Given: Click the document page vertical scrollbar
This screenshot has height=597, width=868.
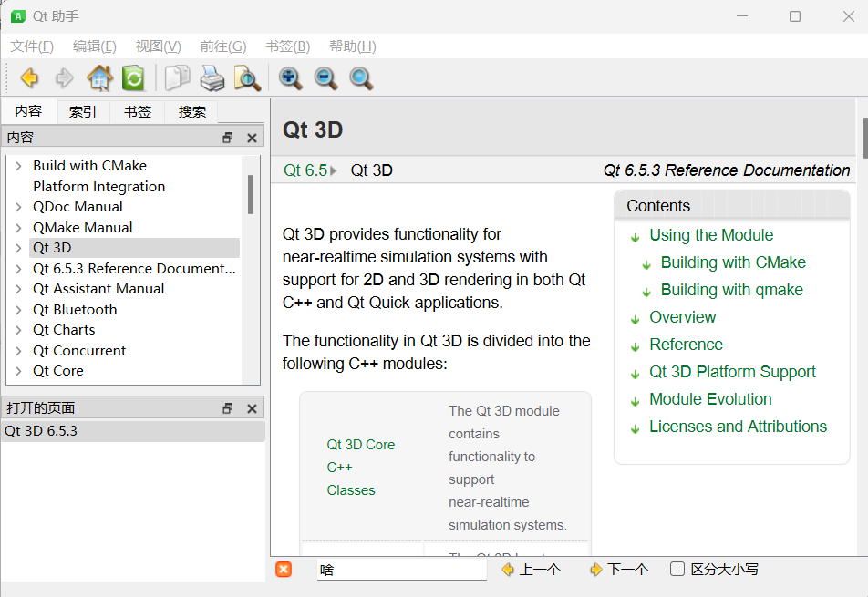Looking at the screenshot, I should [x=864, y=138].
